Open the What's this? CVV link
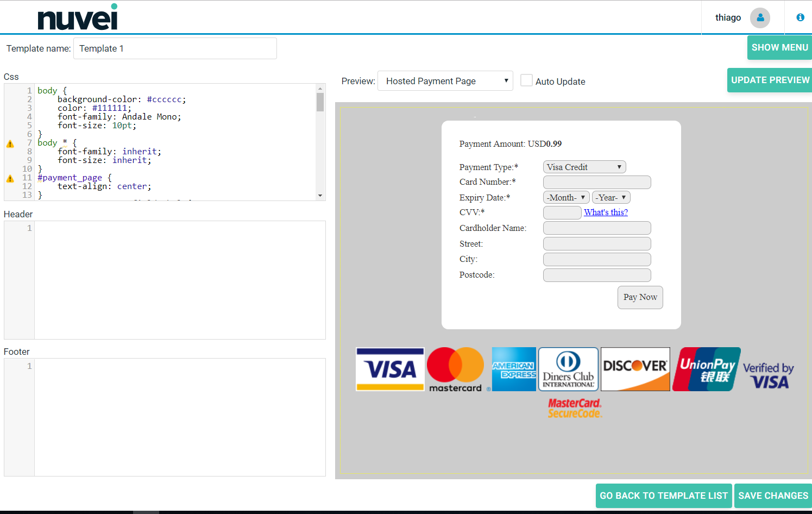This screenshot has height=514, width=812. [606, 212]
